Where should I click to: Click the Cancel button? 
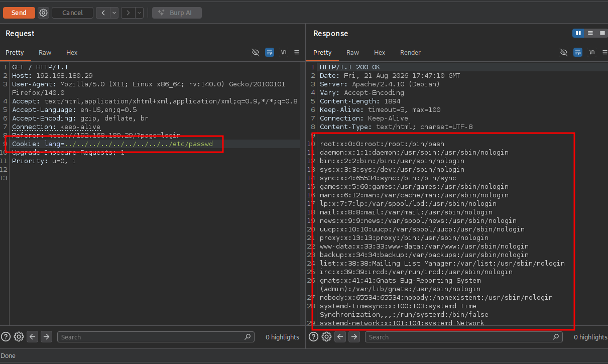pyautogui.click(x=72, y=13)
